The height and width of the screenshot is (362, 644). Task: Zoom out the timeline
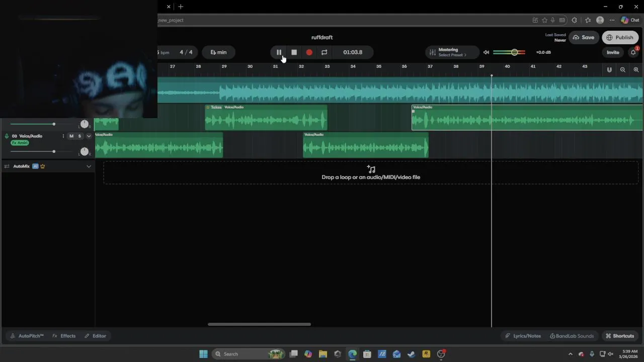623,70
